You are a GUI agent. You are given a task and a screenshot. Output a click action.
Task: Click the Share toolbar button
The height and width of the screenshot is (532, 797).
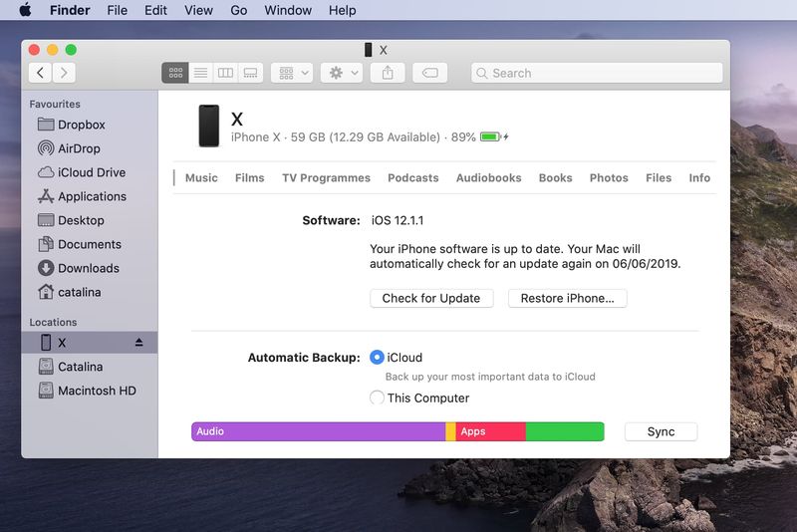388,73
